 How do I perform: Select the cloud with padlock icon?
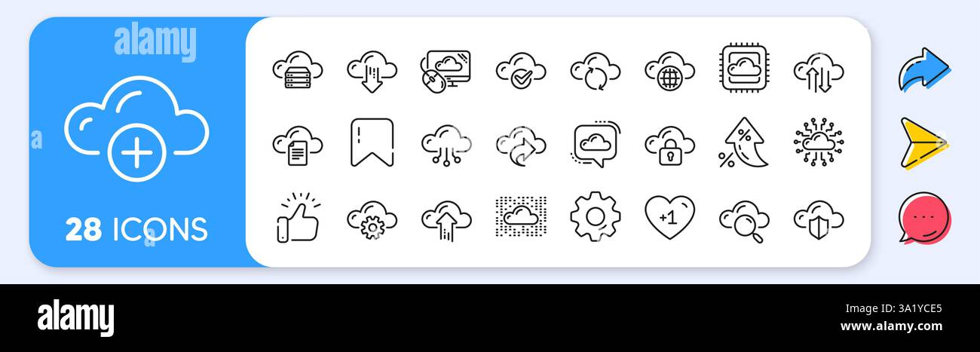(669, 144)
